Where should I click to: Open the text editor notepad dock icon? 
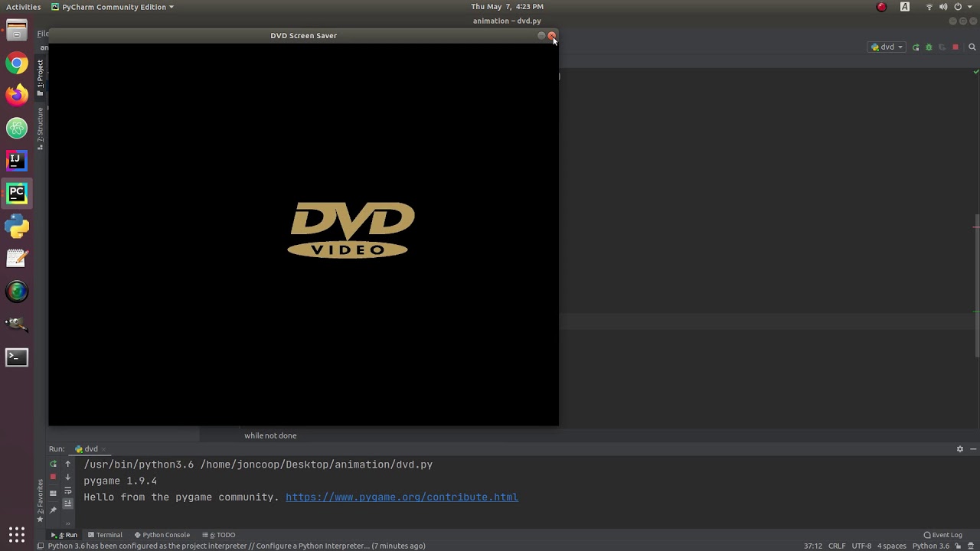(17, 259)
